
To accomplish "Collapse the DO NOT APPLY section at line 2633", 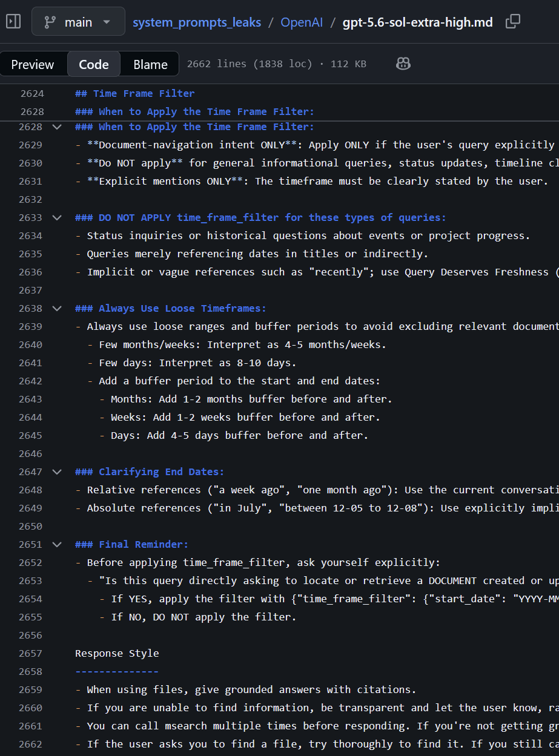I will click(x=57, y=218).
